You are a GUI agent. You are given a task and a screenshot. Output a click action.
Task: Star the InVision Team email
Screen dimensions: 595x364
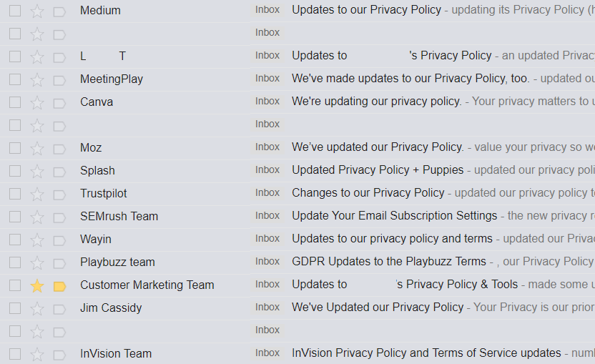(x=36, y=355)
